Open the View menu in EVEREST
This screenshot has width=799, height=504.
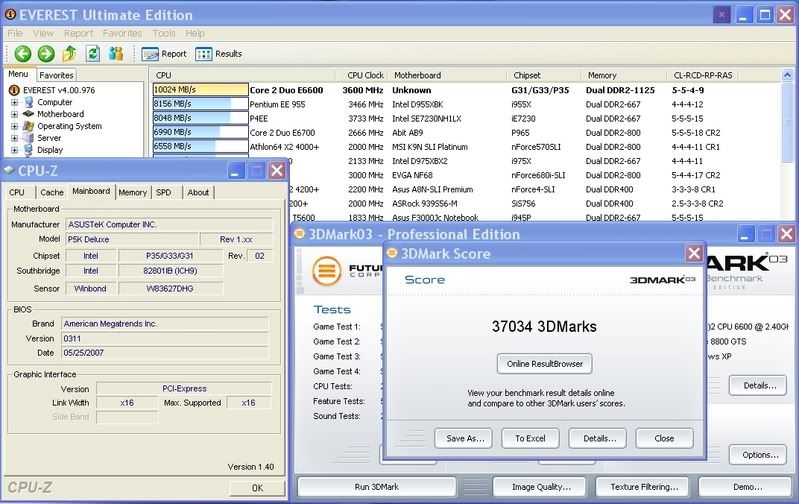pyautogui.click(x=43, y=33)
